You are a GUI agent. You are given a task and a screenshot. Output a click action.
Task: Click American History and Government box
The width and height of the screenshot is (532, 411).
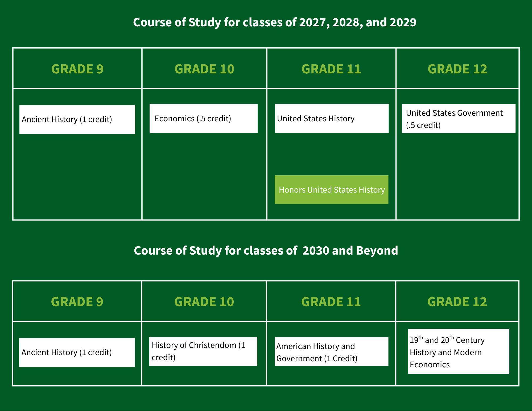click(332, 351)
